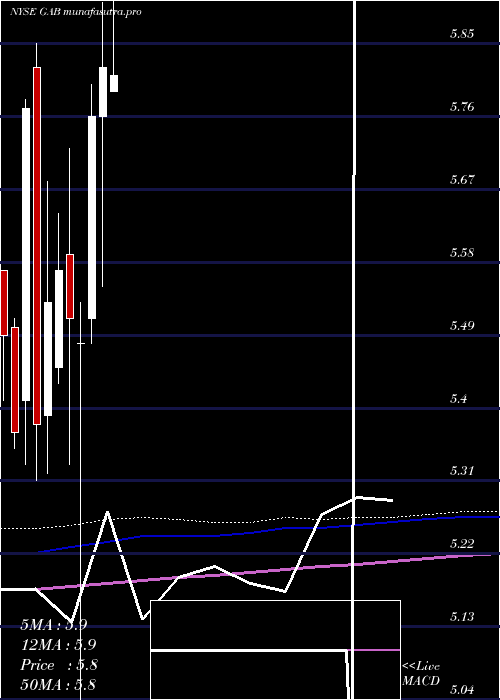Click the 12MA : 5.9 readout

click(58, 645)
